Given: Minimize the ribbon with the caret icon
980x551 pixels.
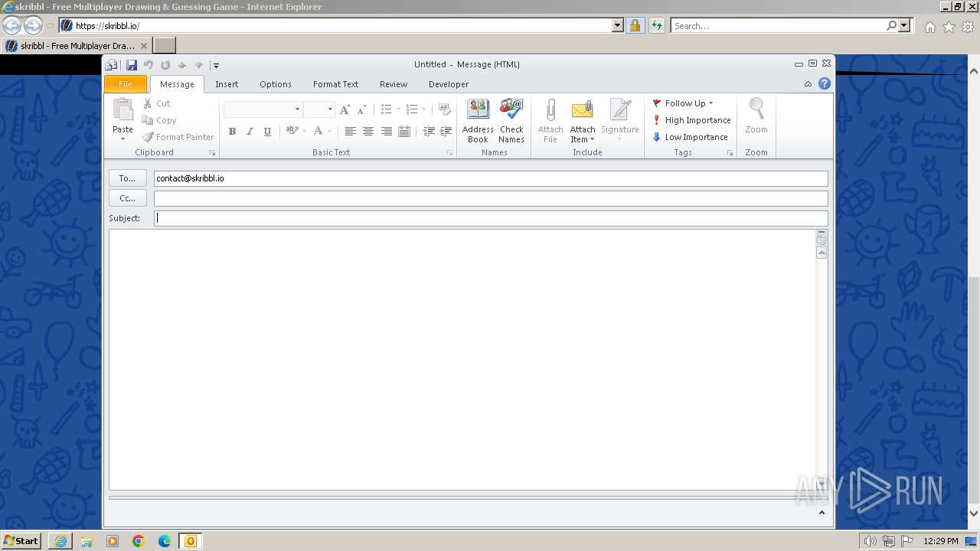Looking at the screenshot, I should point(808,84).
